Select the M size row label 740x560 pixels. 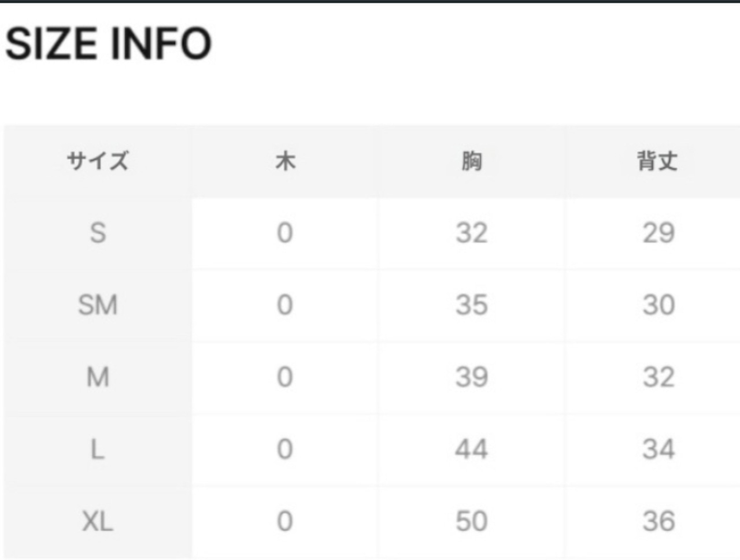[98, 377]
